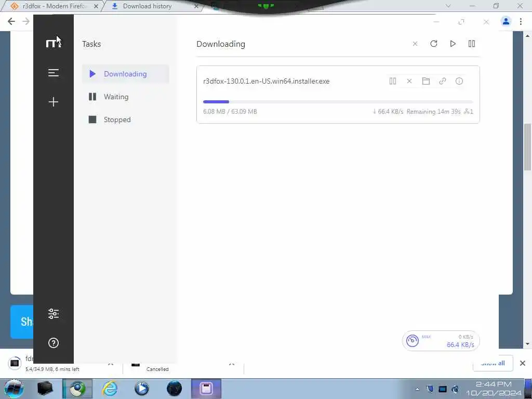The image size is (532, 399).
Task: Click the Tasks heading in Motrix panel
Action: click(91, 44)
